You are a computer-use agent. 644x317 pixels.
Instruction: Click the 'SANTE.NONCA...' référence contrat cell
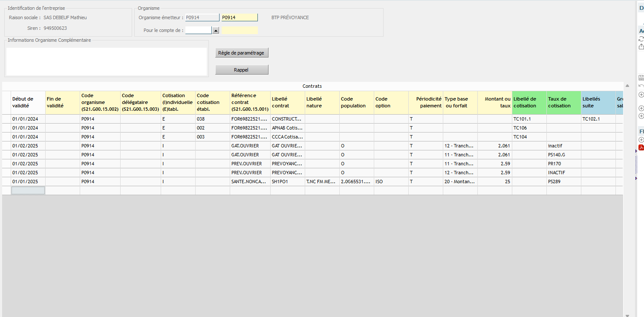pyautogui.click(x=250, y=182)
